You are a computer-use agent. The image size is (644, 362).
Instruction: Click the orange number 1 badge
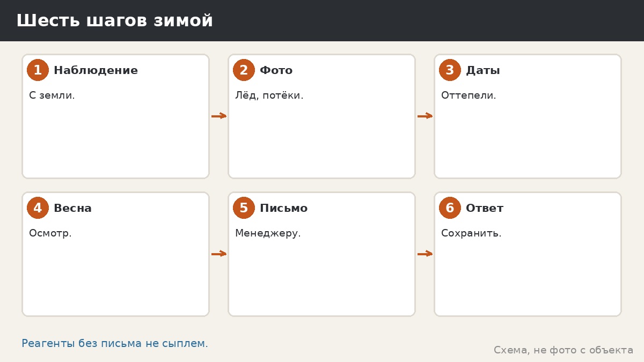pyautogui.click(x=38, y=70)
